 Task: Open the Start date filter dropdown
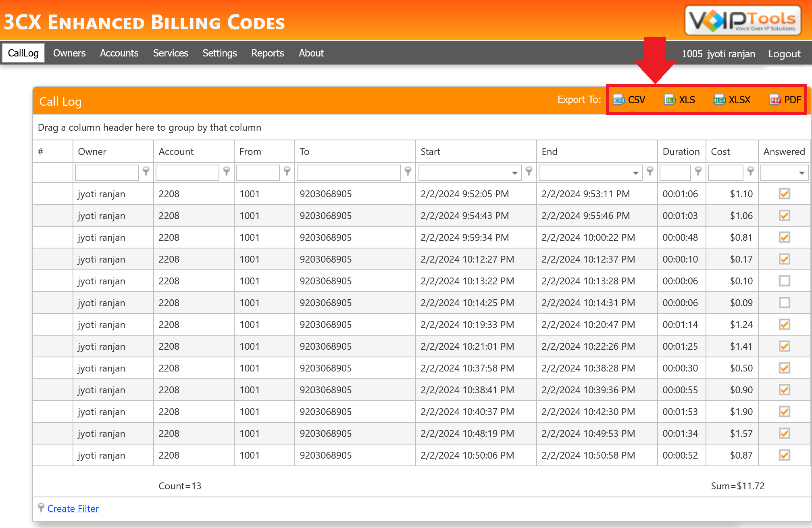pyautogui.click(x=515, y=172)
